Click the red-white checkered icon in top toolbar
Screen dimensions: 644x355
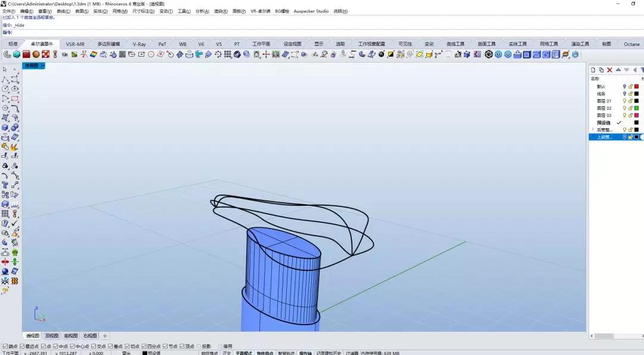(45, 54)
